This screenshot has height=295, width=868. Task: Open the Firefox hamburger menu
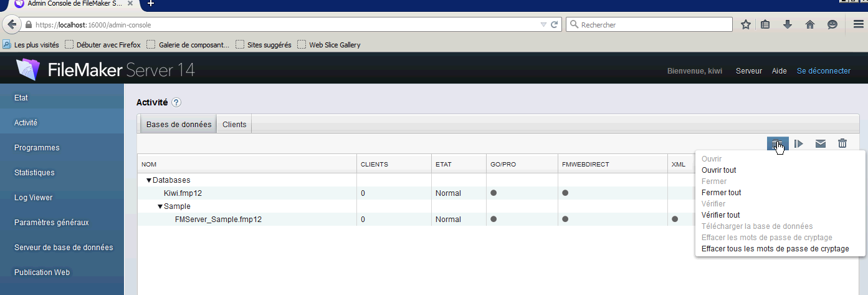[x=858, y=25]
